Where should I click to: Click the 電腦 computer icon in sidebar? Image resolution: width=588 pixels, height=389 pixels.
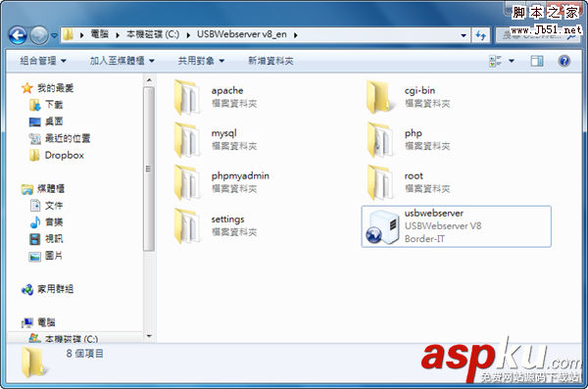point(27,322)
